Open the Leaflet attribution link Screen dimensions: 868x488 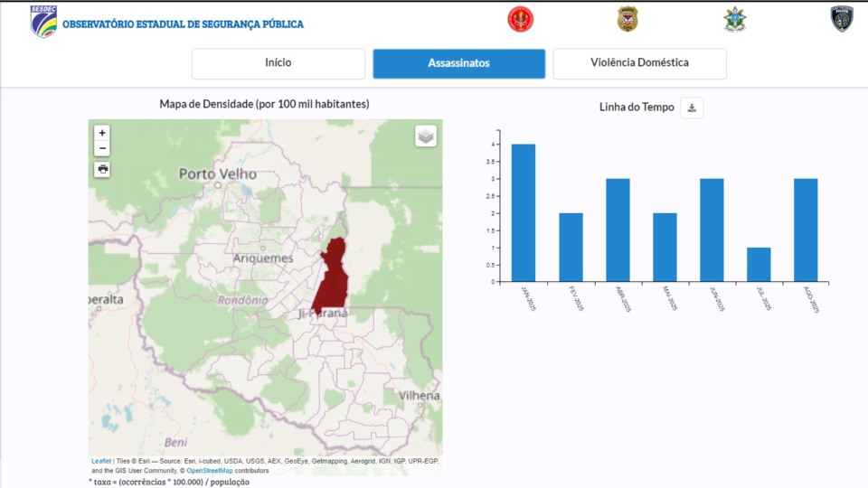click(x=100, y=461)
